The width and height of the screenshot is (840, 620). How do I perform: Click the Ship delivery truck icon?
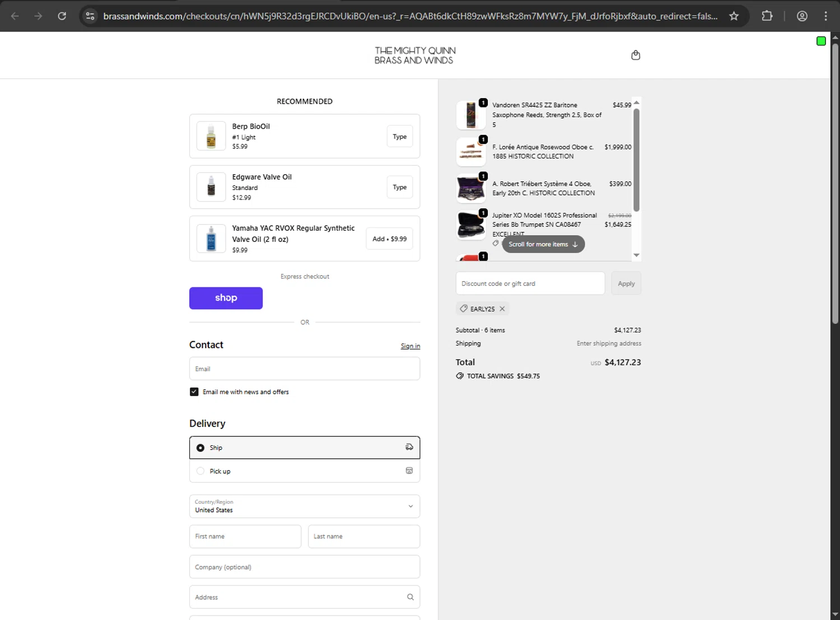409,447
